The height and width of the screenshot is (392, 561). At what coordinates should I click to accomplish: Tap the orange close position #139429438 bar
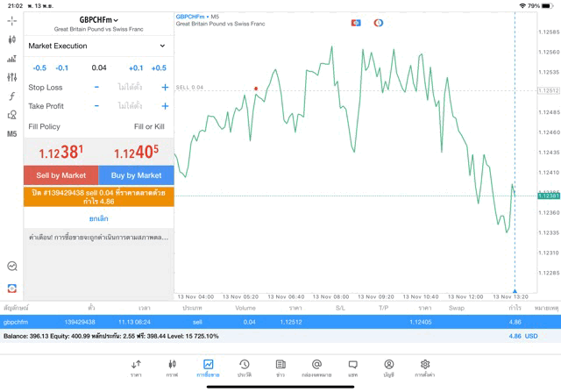coord(98,196)
